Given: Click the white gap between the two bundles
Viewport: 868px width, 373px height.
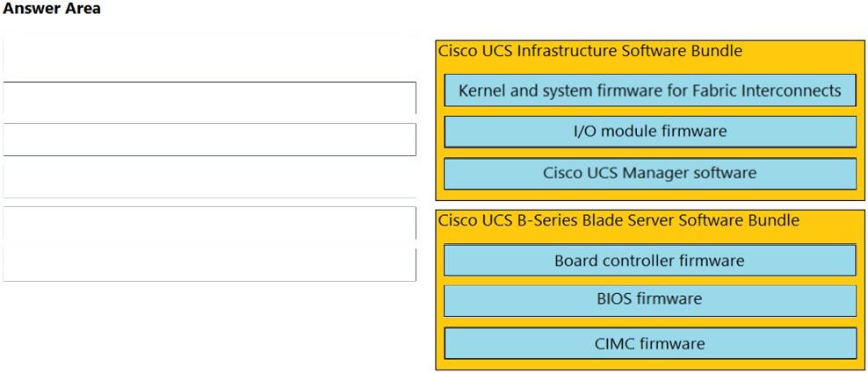Looking at the screenshot, I should [649, 204].
